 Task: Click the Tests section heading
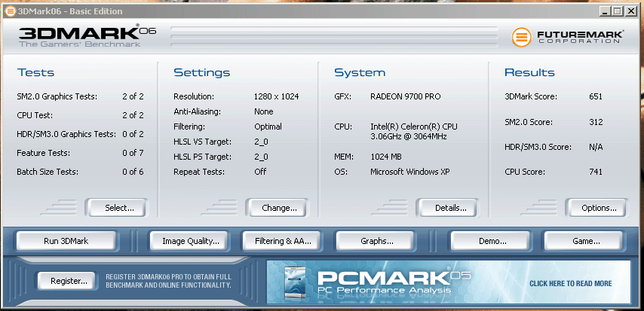point(35,72)
